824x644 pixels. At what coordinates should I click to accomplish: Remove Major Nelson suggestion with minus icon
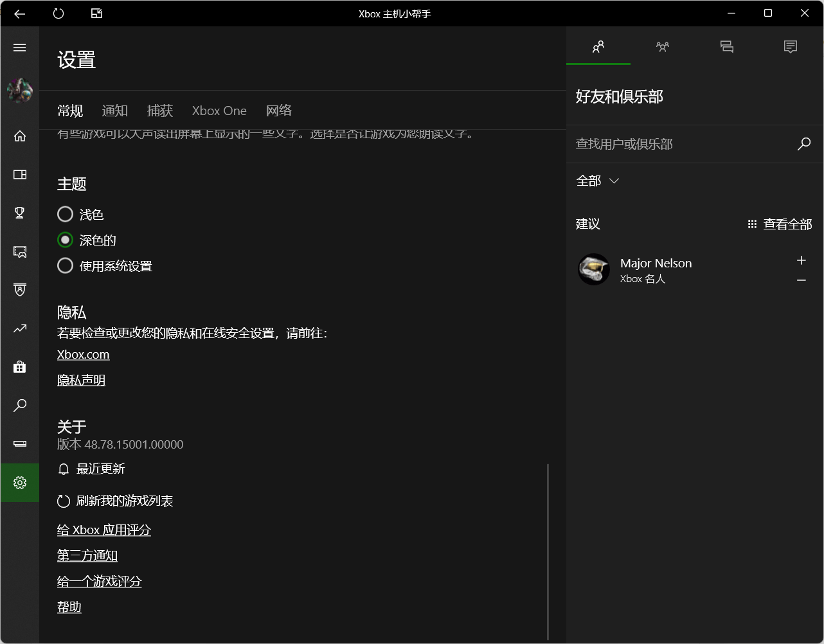point(802,280)
